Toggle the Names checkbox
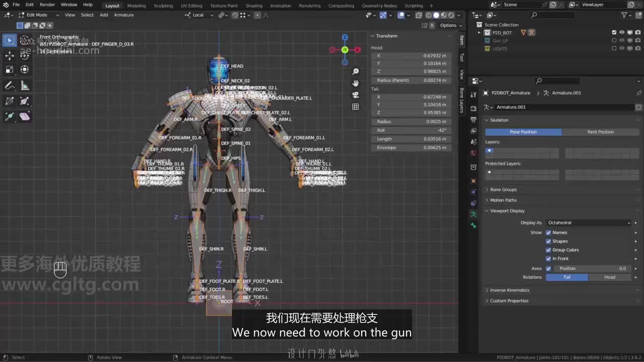The width and height of the screenshot is (644, 362). tap(548, 232)
